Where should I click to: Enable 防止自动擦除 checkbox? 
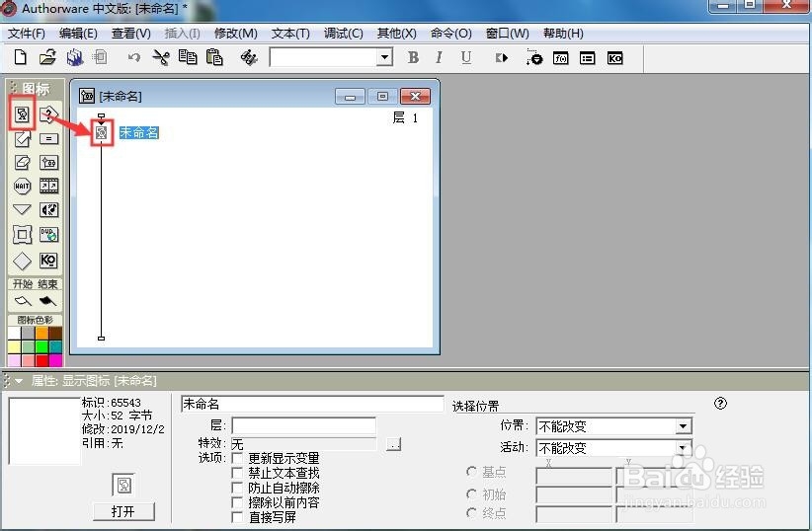pyautogui.click(x=237, y=488)
